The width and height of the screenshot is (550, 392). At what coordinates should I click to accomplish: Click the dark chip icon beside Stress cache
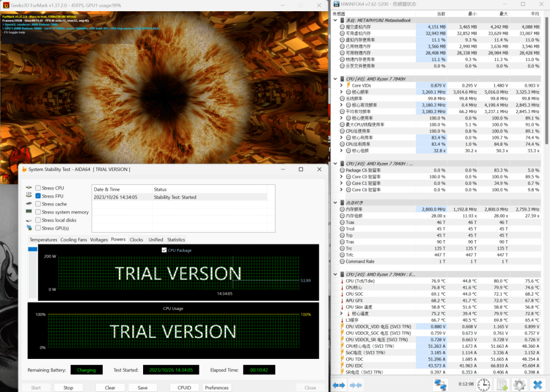point(29,203)
